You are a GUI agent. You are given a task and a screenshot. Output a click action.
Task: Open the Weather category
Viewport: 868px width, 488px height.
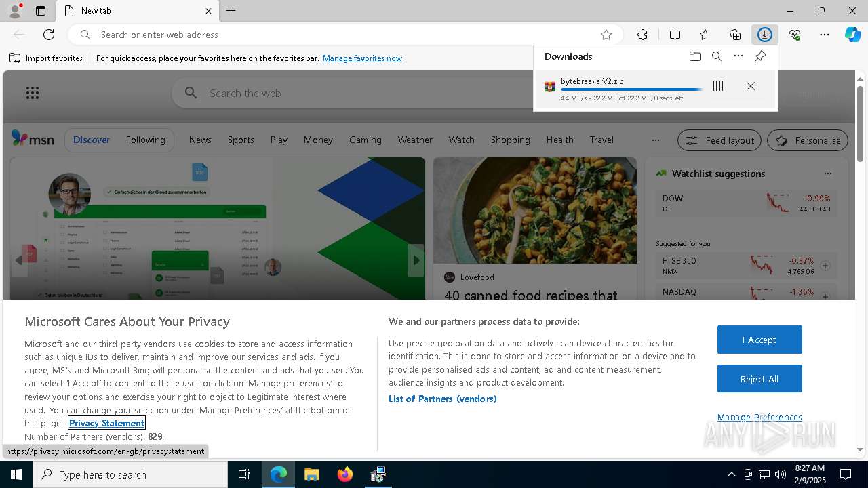coord(415,140)
